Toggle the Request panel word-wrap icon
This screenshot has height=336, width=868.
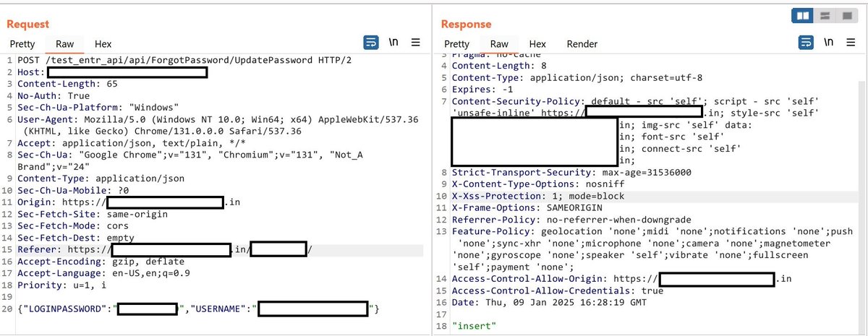[x=371, y=43]
